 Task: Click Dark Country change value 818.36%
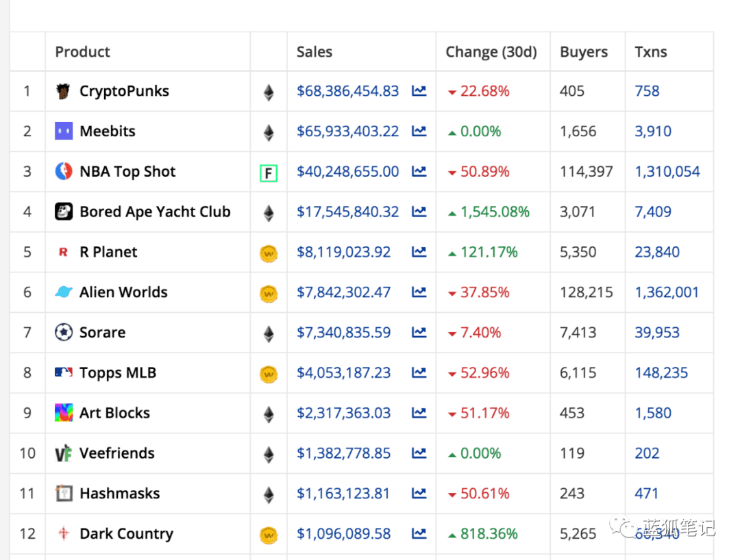click(x=489, y=533)
